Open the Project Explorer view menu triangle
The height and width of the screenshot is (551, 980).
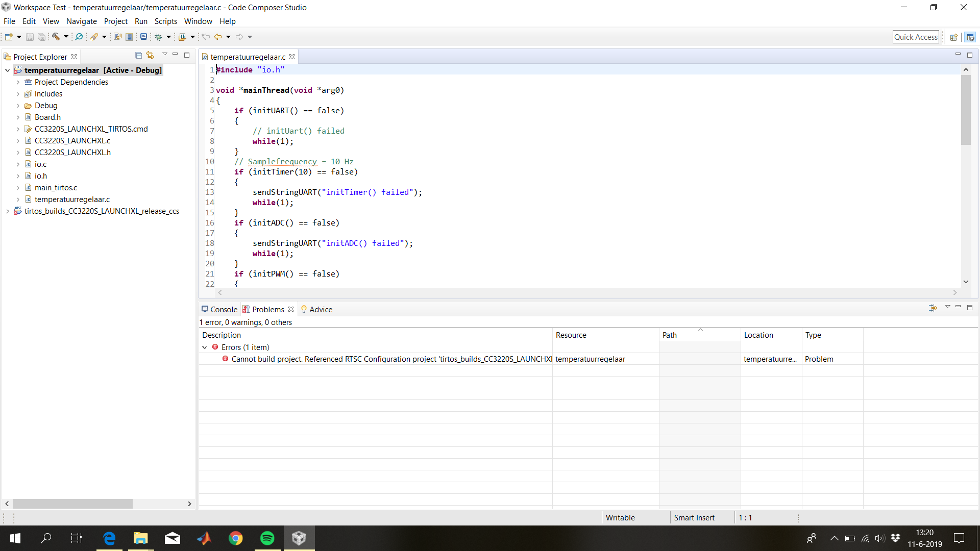(x=164, y=54)
